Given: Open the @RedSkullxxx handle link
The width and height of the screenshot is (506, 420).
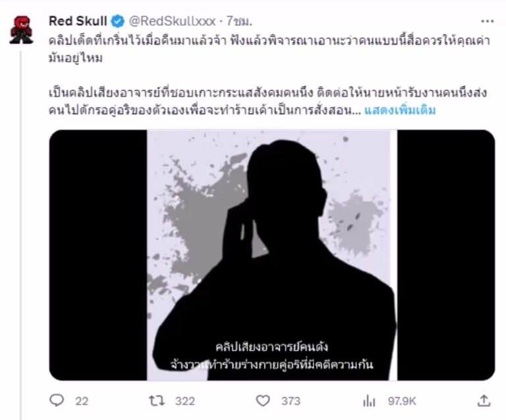Looking at the screenshot, I should [x=172, y=21].
